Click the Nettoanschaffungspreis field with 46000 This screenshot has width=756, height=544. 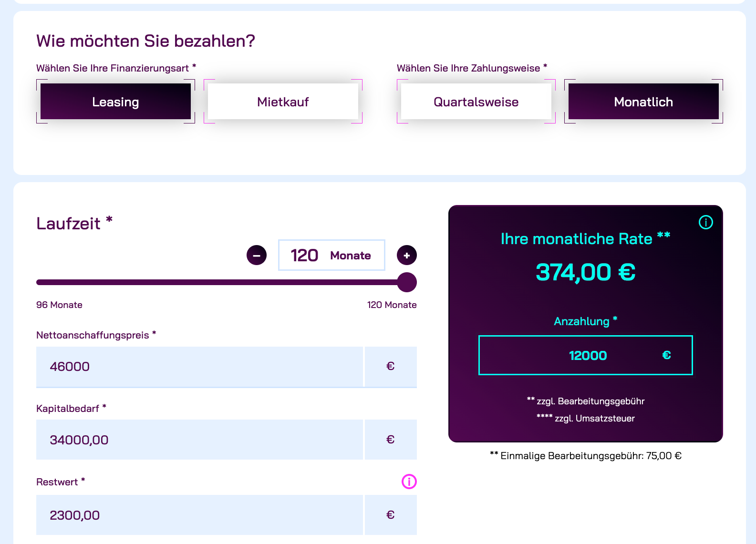click(199, 366)
